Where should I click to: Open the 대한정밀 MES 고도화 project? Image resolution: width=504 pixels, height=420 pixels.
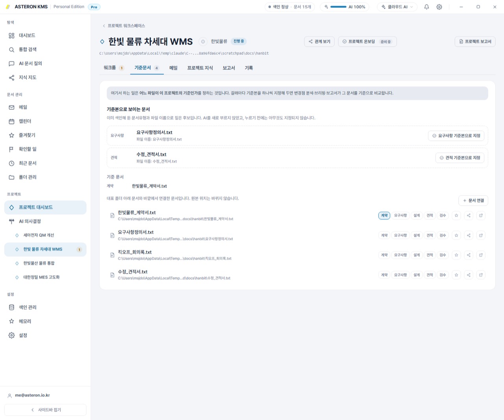(x=45, y=277)
